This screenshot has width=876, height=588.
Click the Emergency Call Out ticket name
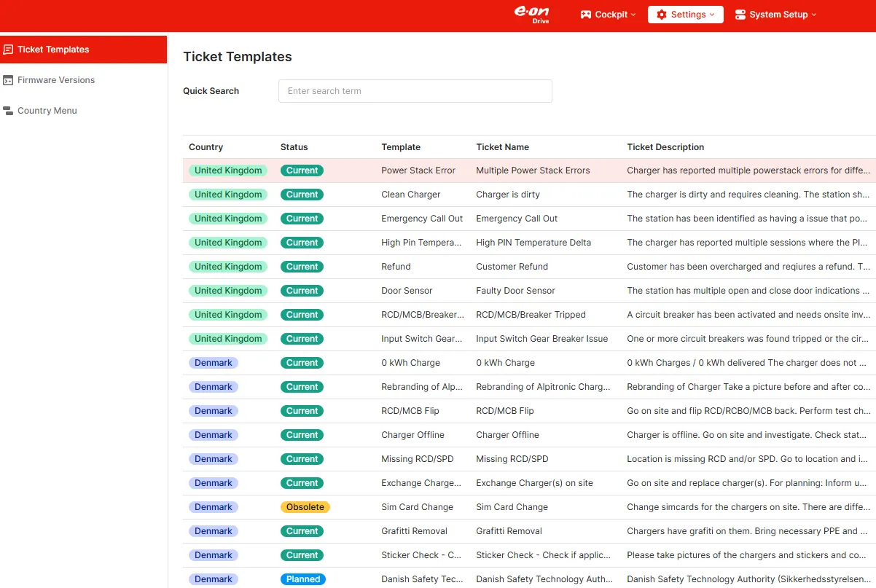[517, 219]
